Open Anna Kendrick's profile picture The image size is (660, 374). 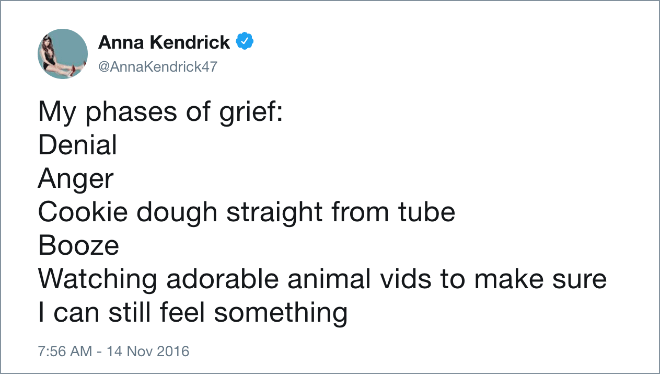pyautogui.click(x=63, y=54)
